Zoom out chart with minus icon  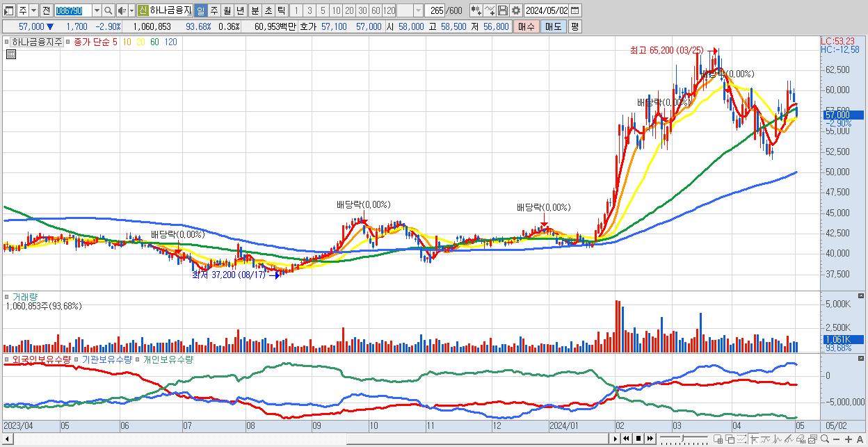tap(837, 439)
